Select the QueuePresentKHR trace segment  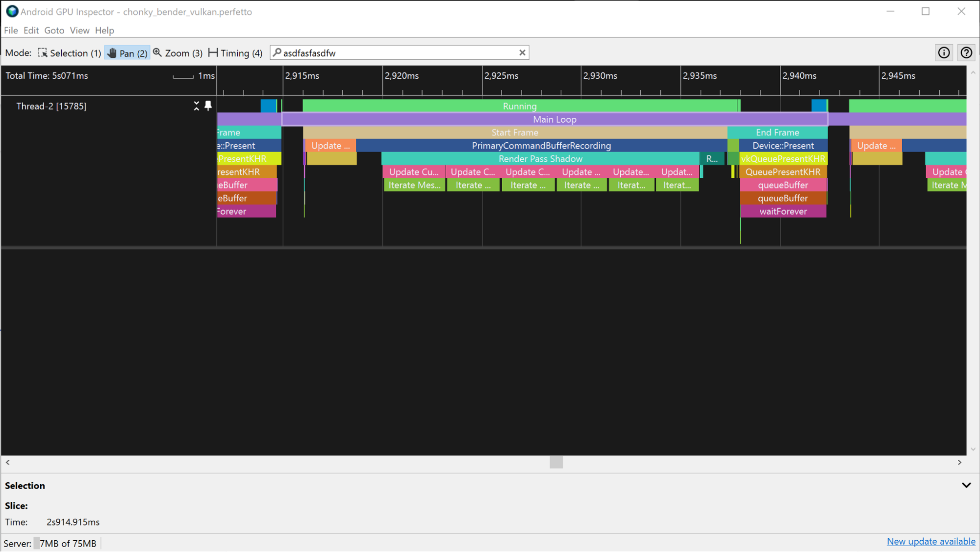[x=783, y=172]
